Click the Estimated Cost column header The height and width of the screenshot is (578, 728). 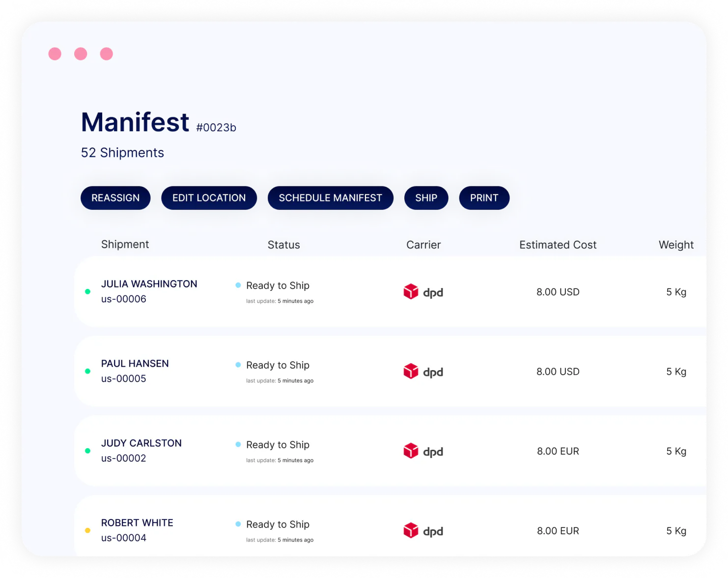pos(558,245)
